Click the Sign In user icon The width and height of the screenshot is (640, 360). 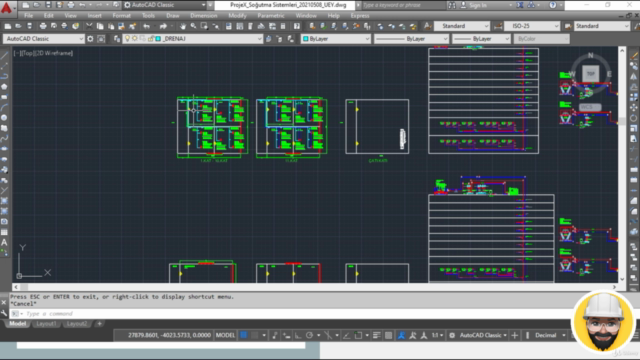click(463, 5)
